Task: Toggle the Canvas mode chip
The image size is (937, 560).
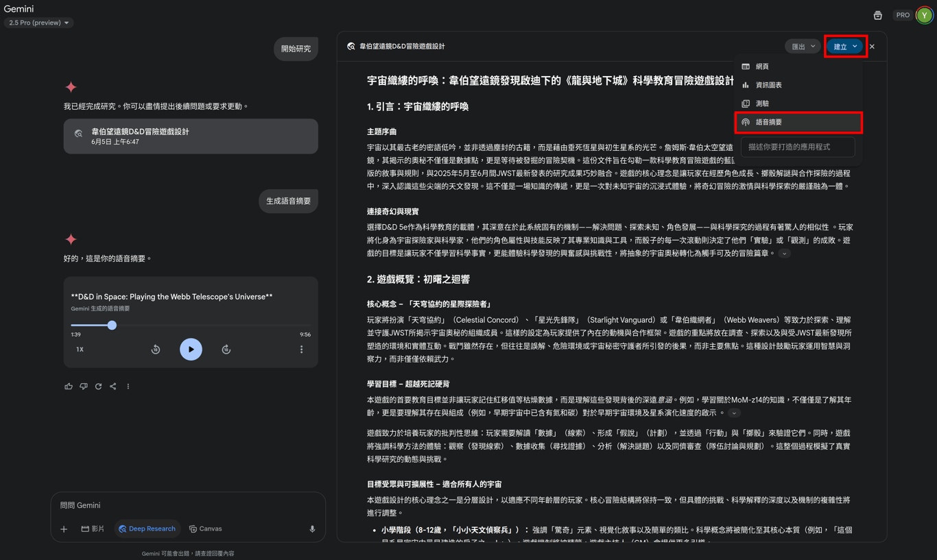Action: point(206,529)
